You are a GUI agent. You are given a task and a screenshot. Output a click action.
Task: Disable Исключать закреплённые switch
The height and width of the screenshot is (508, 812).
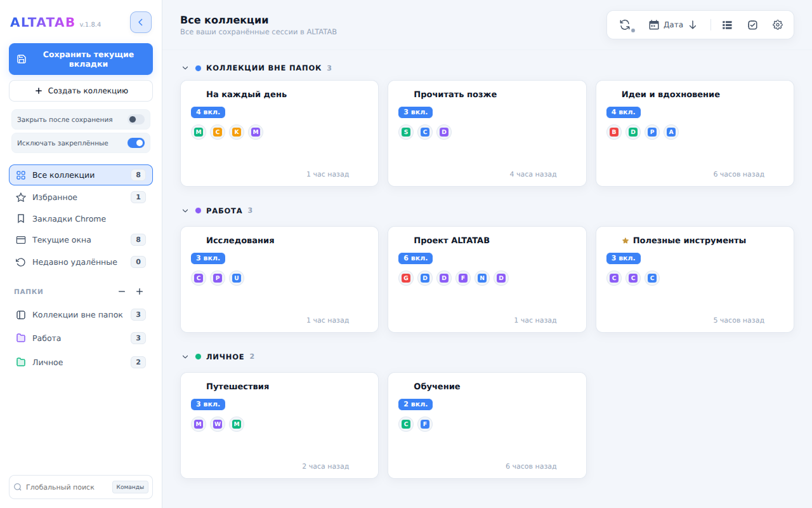pyautogui.click(x=136, y=143)
